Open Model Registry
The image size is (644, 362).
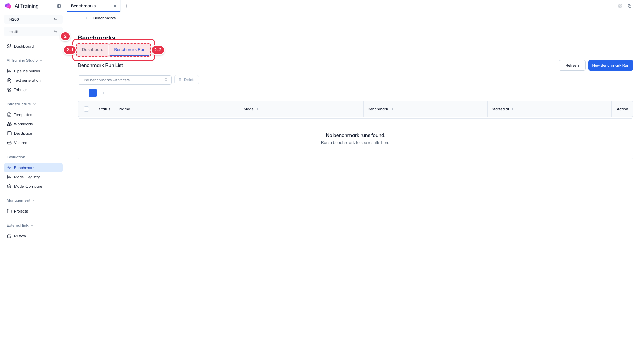(33, 177)
